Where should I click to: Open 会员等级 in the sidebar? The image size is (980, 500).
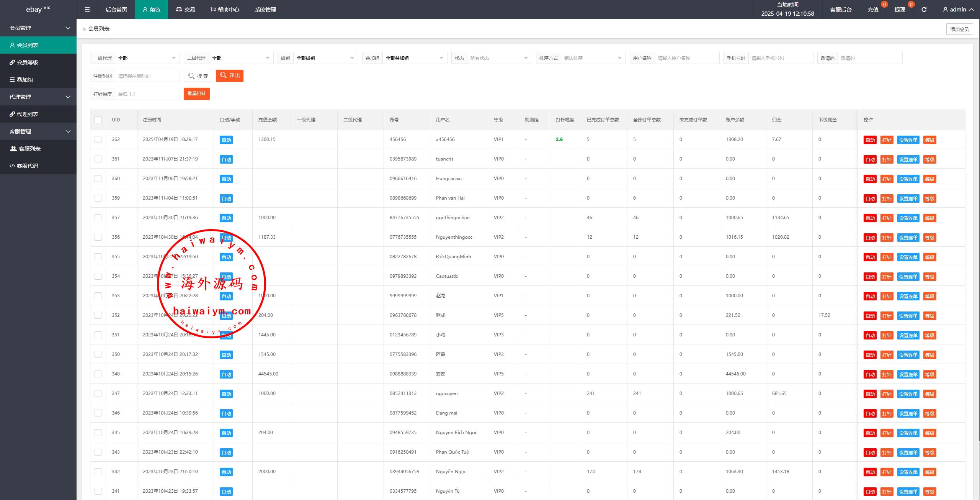click(28, 62)
